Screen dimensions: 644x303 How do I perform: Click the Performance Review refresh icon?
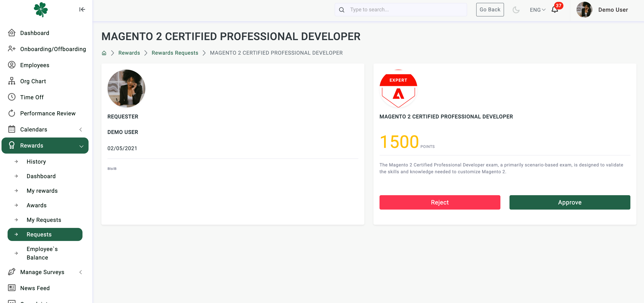point(12,113)
